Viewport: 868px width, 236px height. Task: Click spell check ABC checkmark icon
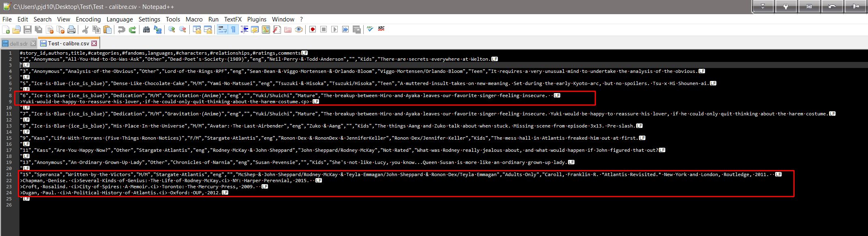pos(370,29)
